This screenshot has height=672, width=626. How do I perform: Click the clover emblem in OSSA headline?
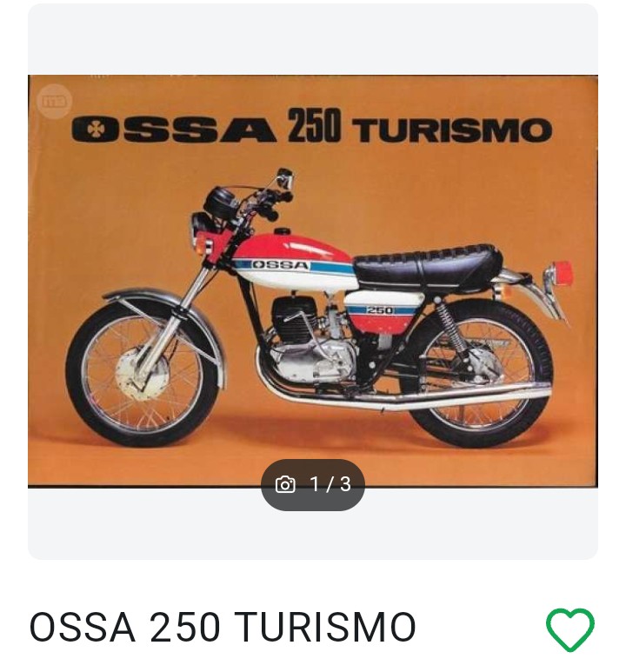point(93,130)
